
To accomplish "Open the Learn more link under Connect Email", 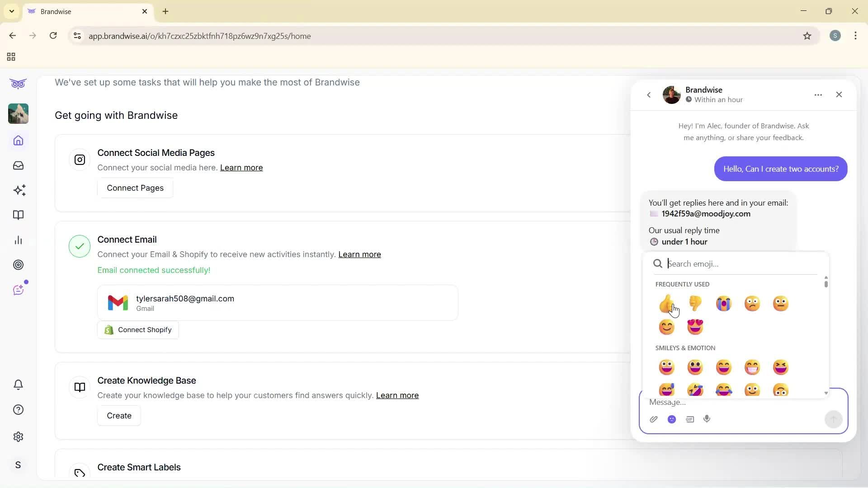I will [359, 254].
